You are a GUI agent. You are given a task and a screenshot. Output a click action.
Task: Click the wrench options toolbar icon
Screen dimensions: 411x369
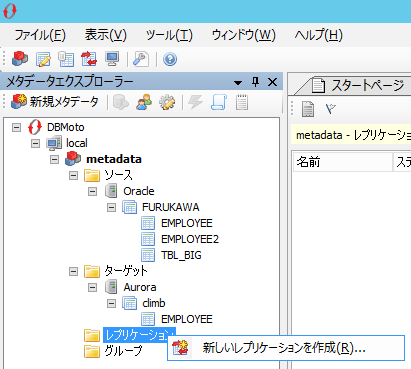[x=141, y=59]
